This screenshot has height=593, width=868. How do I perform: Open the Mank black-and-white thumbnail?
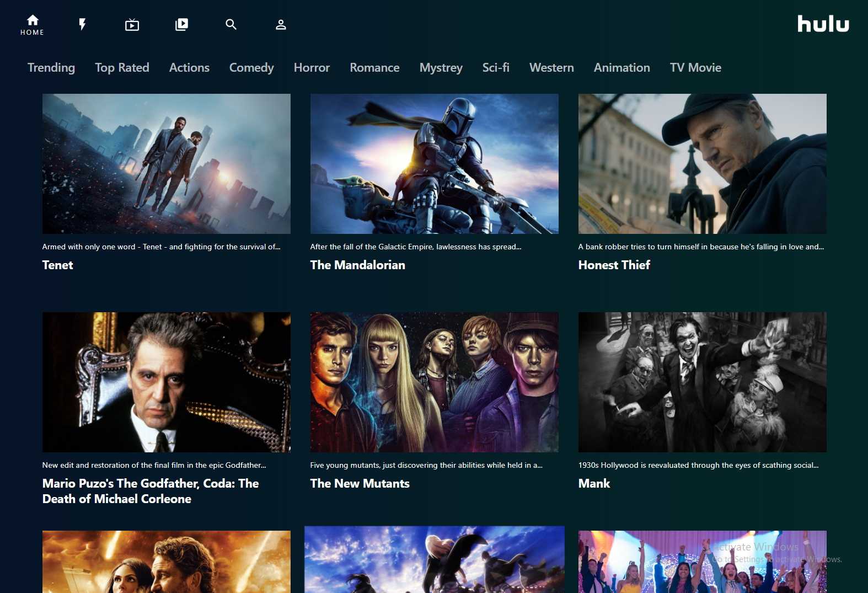click(x=703, y=382)
